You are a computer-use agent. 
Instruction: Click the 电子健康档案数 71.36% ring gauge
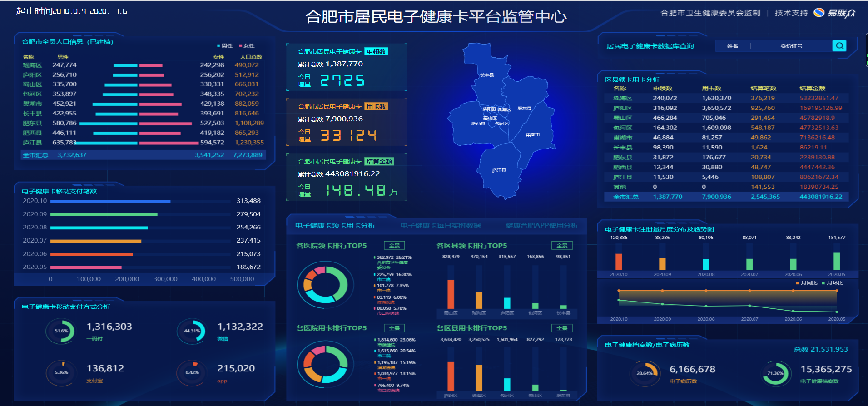coord(775,373)
